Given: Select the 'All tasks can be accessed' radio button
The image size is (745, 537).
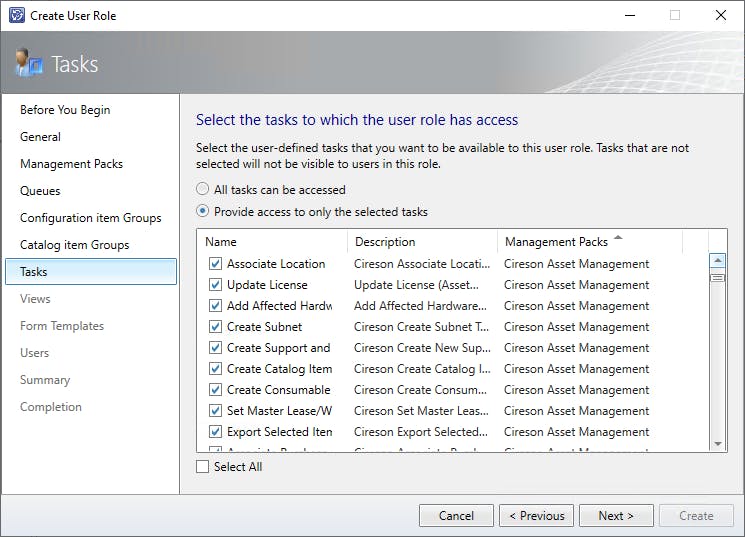Looking at the screenshot, I should [203, 189].
